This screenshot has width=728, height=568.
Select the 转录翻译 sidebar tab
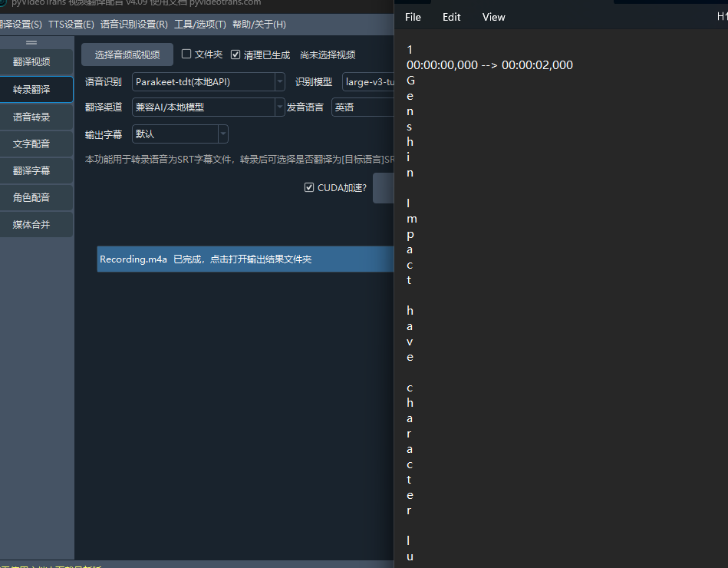click(36, 89)
